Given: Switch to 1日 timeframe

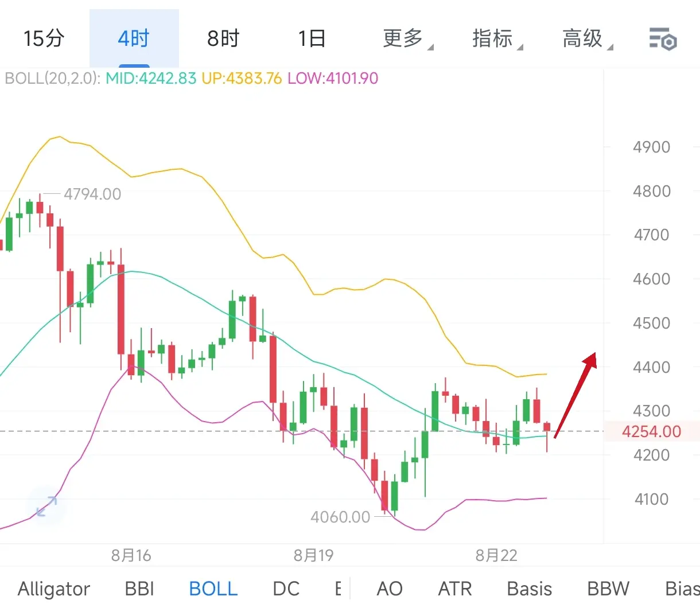Looking at the screenshot, I should (312, 38).
